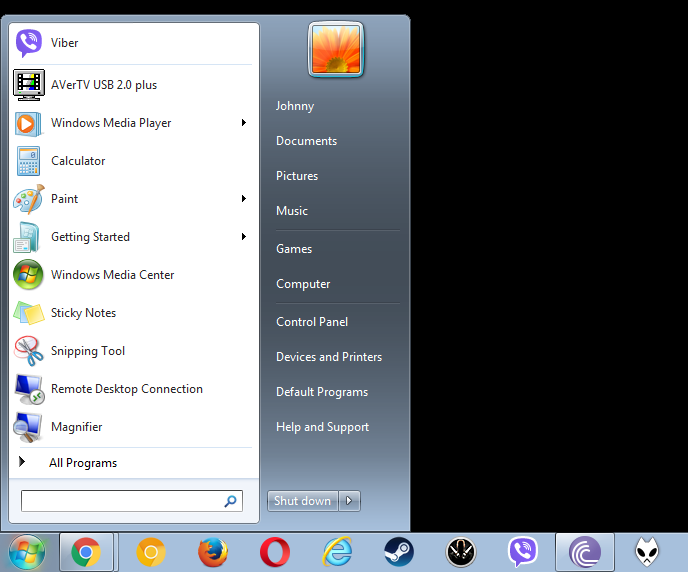The height and width of the screenshot is (572, 688).
Task: Click the user account flower picture
Action: (336, 49)
